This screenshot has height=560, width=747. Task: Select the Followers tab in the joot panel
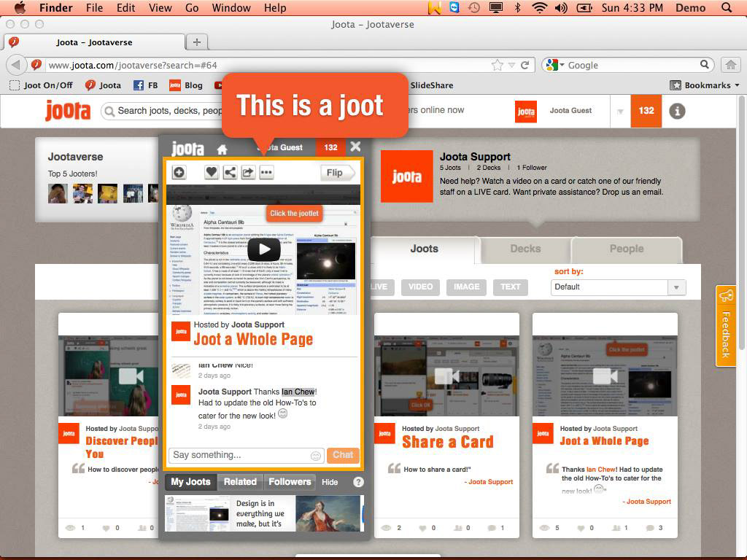click(x=290, y=482)
